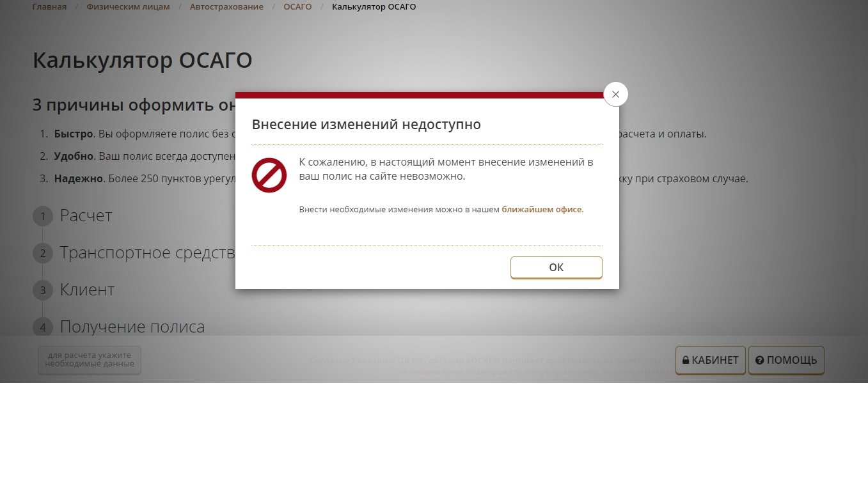The height and width of the screenshot is (500, 868).
Task: Expand the Расчет step section
Action: pyautogui.click(x=86, y=216)
